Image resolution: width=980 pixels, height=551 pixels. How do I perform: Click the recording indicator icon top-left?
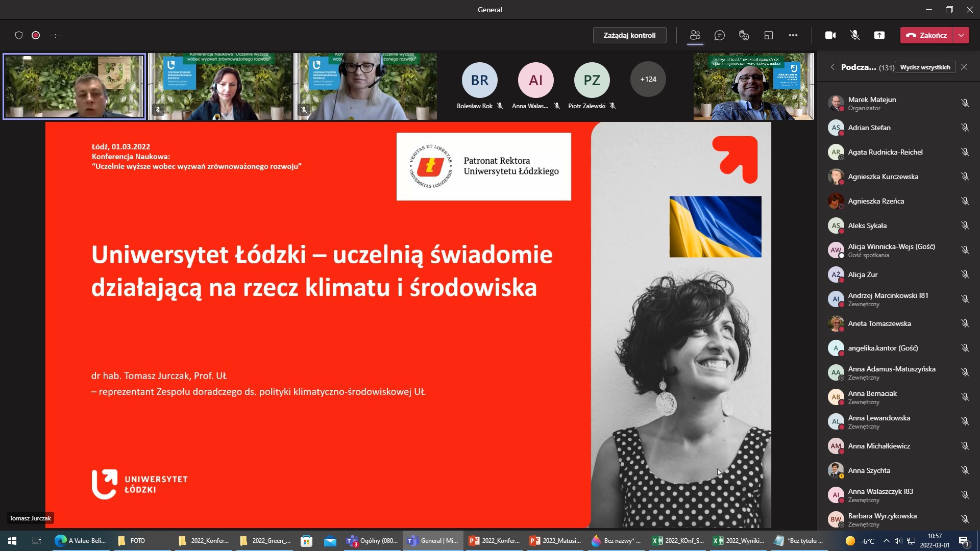[35, 35]
